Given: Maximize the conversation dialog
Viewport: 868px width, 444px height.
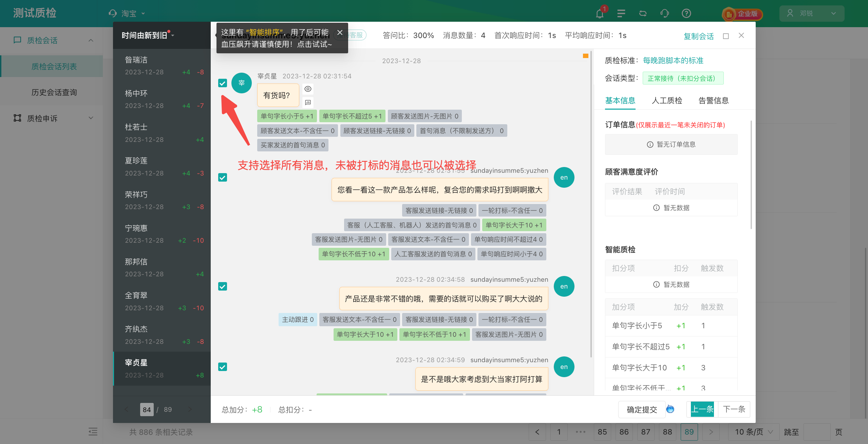Looking at the screenshot, I should coord(726,36).
